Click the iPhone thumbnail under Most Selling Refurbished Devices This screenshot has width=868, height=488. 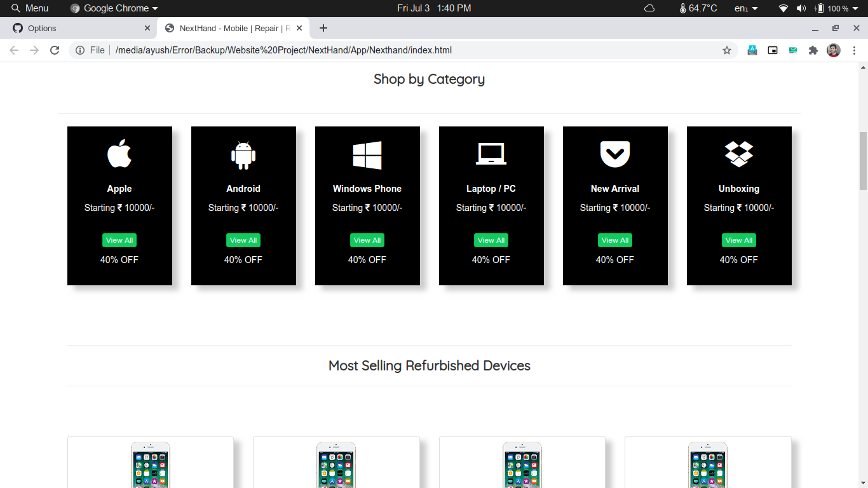[x=150, y=465]
